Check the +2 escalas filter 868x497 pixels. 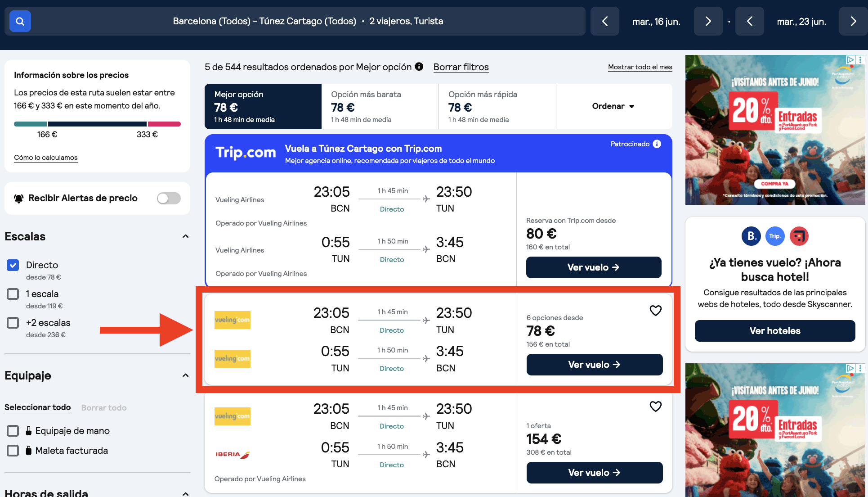(x=13, y=323)
